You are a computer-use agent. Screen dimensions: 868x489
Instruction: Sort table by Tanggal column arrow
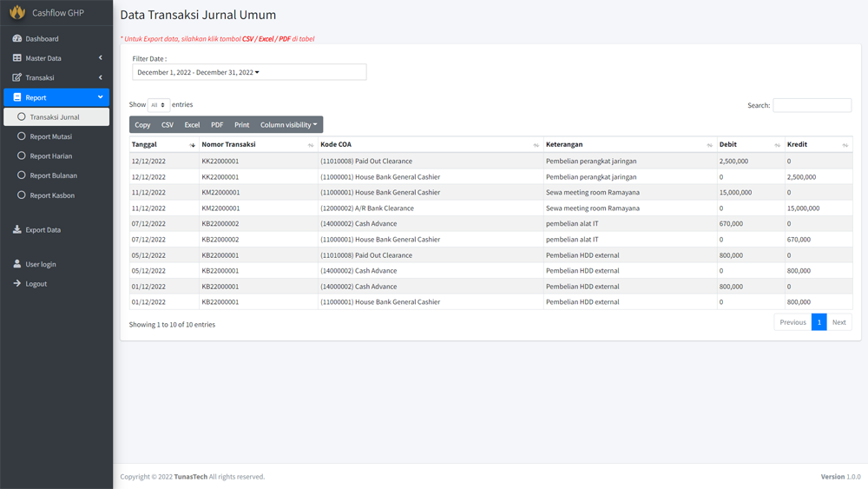192,145
